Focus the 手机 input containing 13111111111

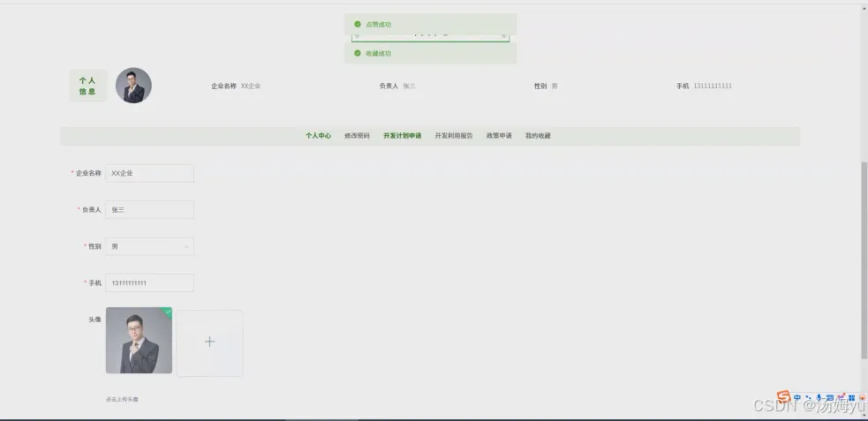pyautogui.click(x=149, y=282)
